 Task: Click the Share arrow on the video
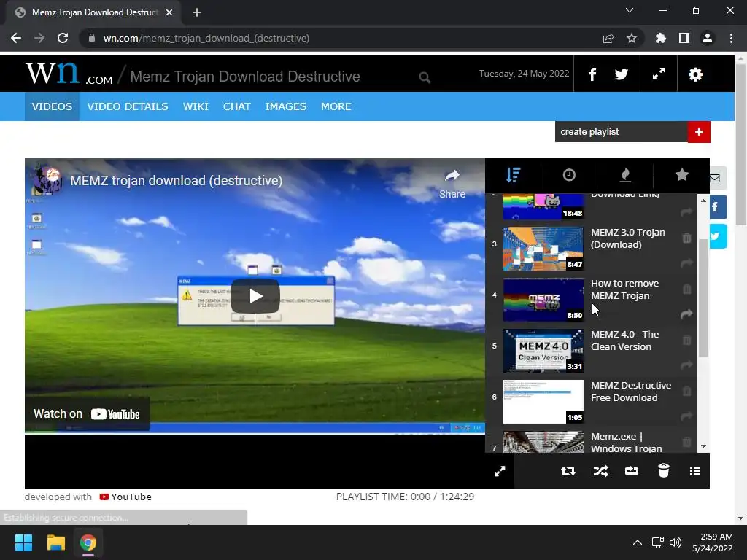[452, 184]
